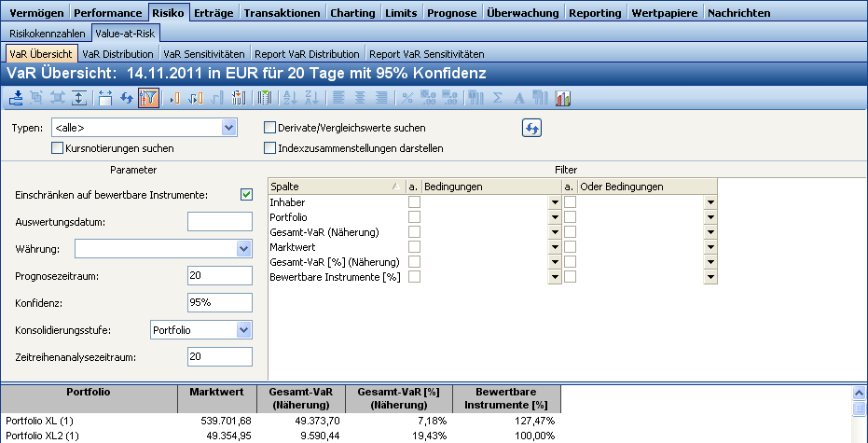868x443 pixels.
Task: Open the Konsolidierungsstufe dropdown
Action: (x=243, y=329)
